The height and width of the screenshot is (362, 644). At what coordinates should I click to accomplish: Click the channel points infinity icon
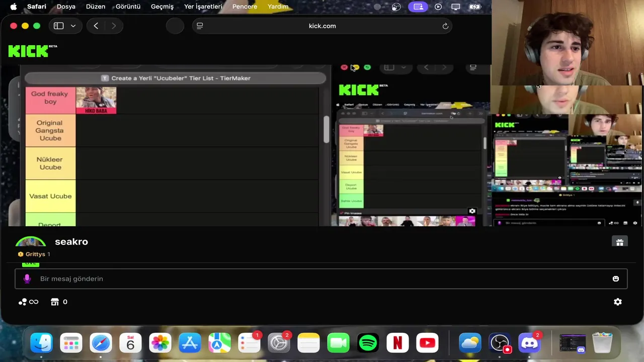click(29, 302)
